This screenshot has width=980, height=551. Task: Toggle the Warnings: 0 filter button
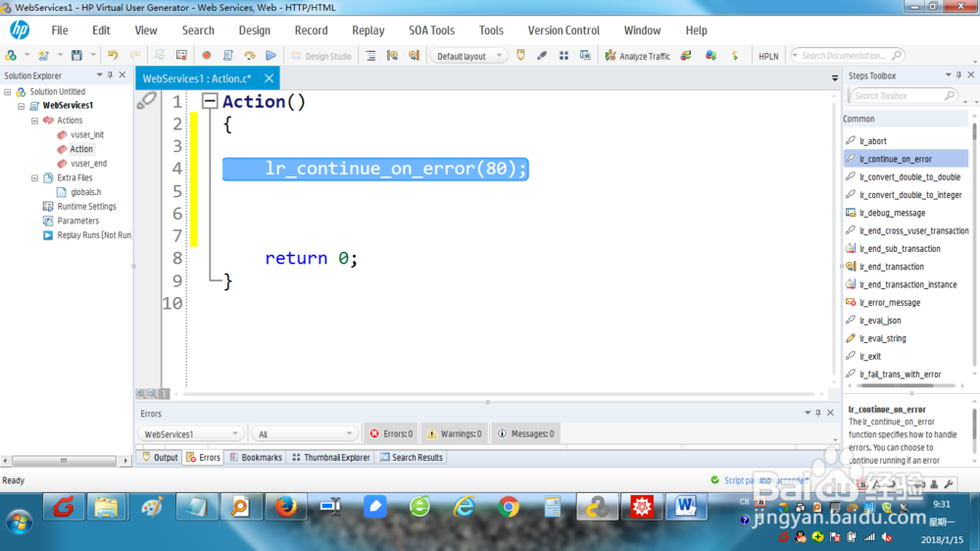[455, 433]
